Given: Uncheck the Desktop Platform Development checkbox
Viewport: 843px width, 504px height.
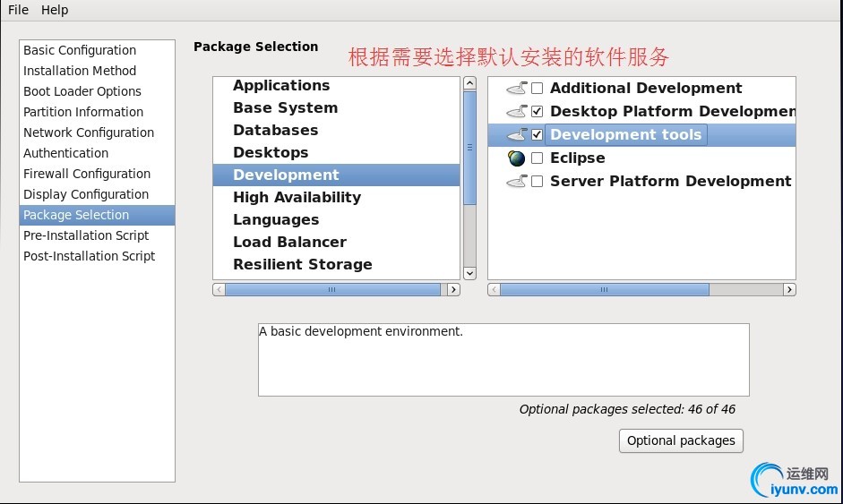Looking at the screenshot, I should point(538,112).
